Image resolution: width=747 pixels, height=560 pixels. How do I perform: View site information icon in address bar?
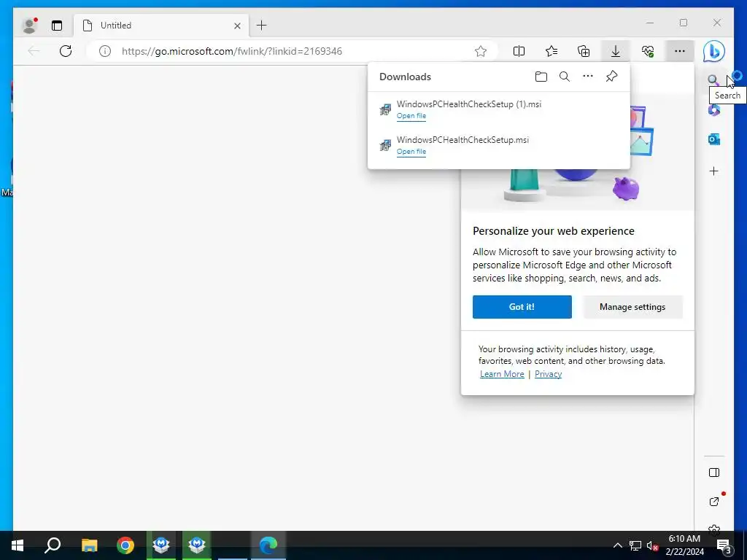[105, 51]
